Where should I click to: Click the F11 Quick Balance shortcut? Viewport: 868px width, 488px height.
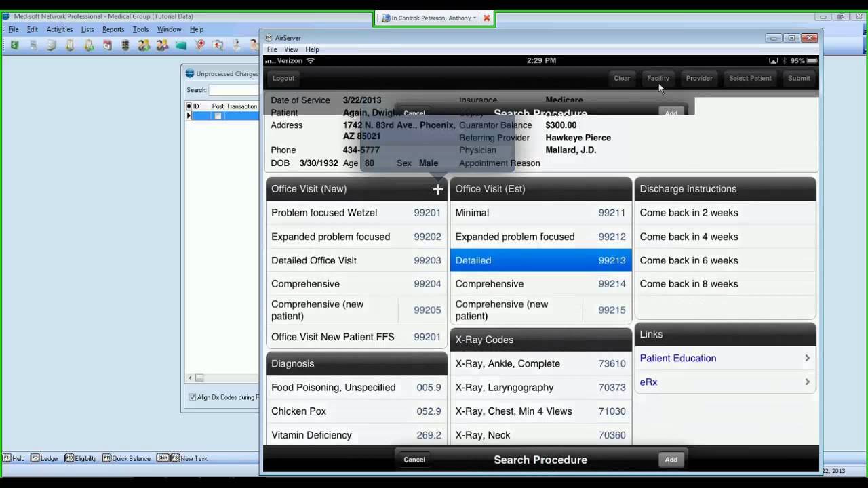click(x=127, y=458)
